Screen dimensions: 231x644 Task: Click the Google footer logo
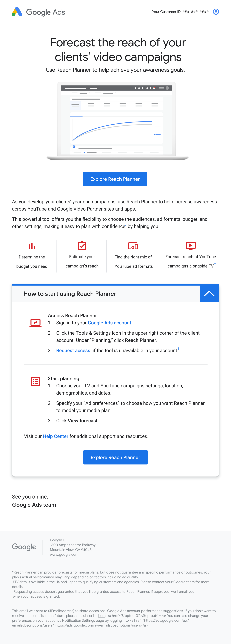(x=24, y=547)
